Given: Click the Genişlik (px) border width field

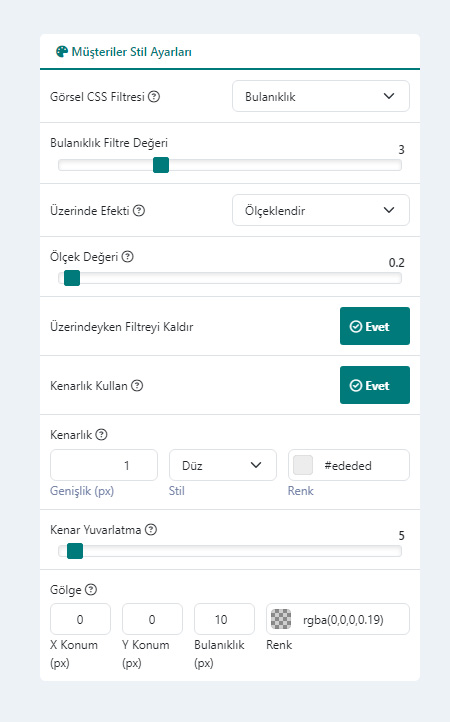Looking at the screenshot, I should [104, 465].
